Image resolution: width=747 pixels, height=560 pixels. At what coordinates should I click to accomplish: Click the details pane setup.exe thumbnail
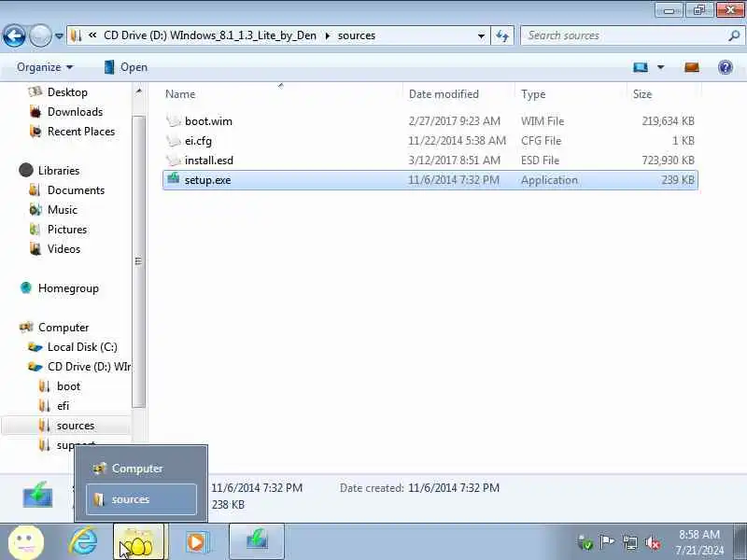point(37,495)
